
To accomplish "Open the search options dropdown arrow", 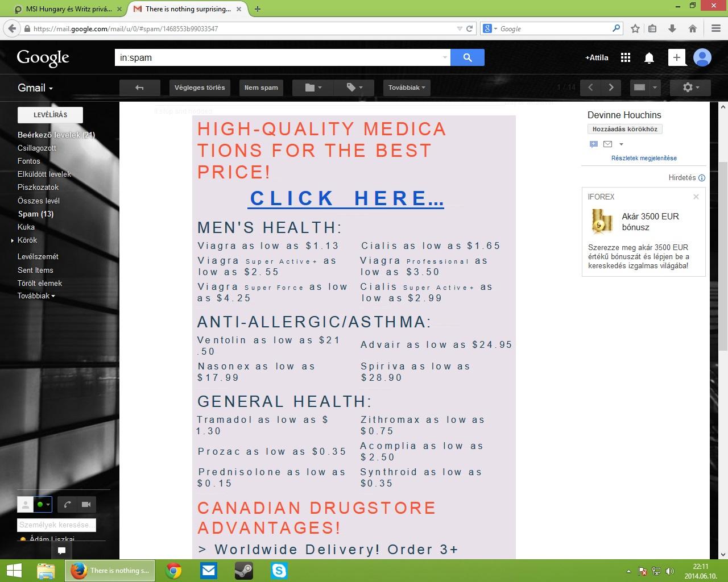I will tap(445, 57).
